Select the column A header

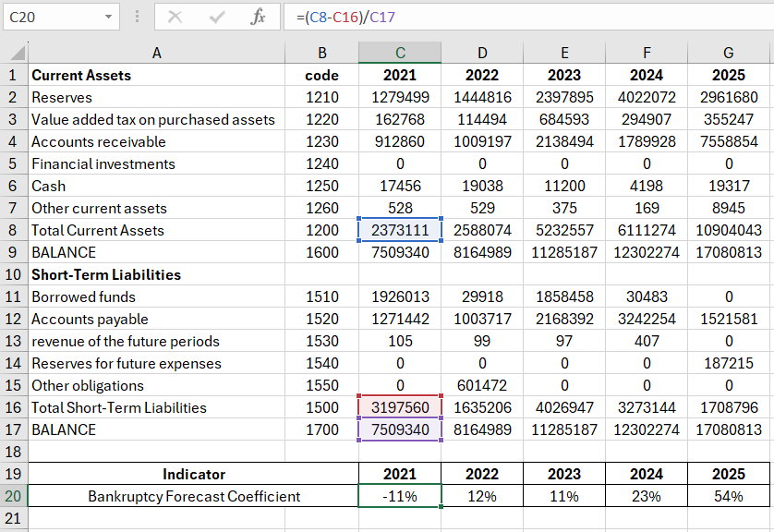(x=156, y=53)
